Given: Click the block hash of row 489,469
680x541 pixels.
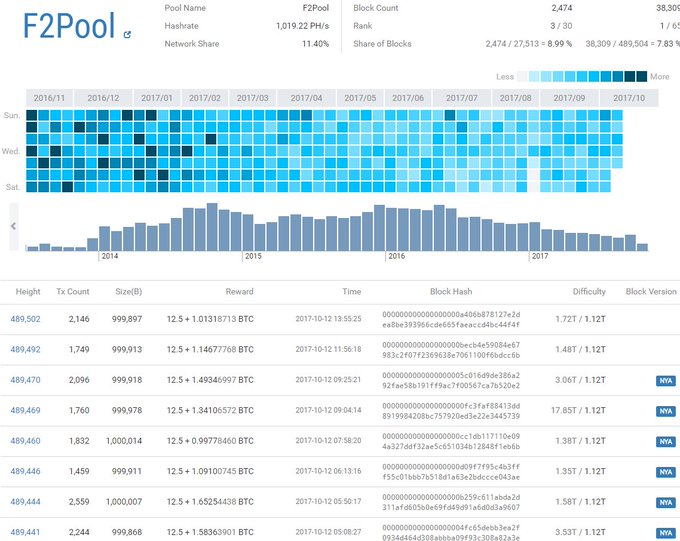Looking at the screenshot, I should pos(451,411).
